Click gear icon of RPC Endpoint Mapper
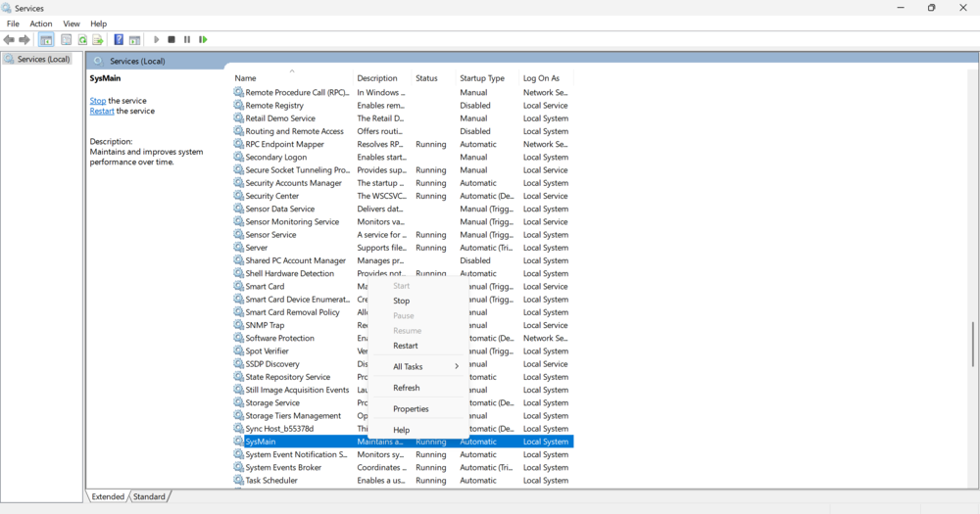 pyautogui.click(x=238, y=144)
